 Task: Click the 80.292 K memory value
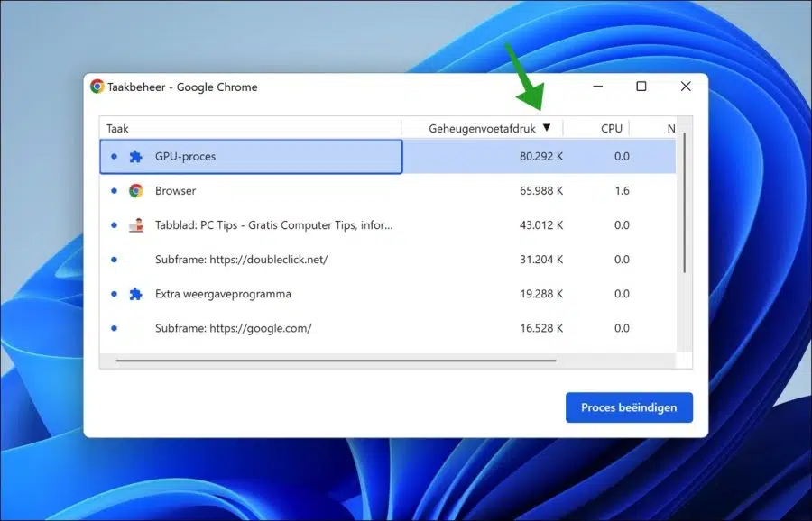541,156
